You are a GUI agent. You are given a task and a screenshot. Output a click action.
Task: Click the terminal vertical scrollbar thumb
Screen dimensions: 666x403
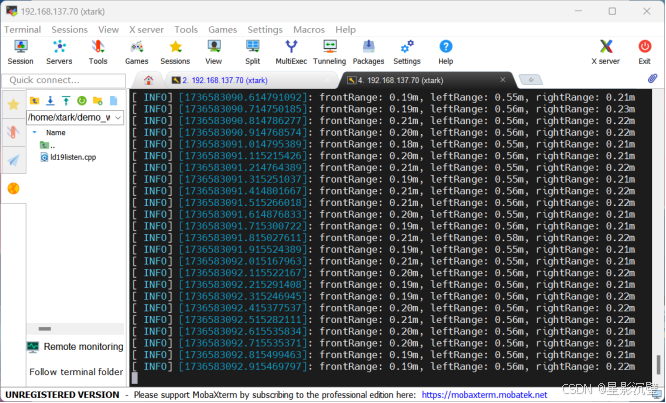click(658, 364)
